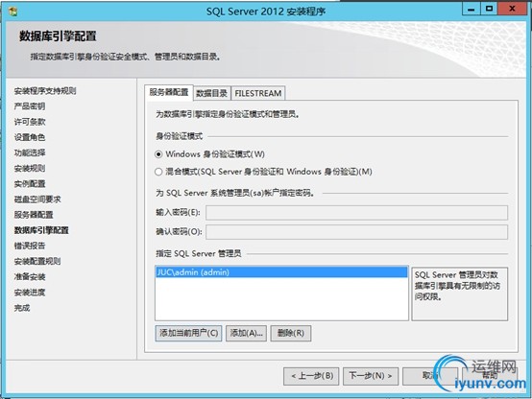Click 服务器配置 step in sidebar
The width and height of the screenshot is (532, 399).
(34, 215)
